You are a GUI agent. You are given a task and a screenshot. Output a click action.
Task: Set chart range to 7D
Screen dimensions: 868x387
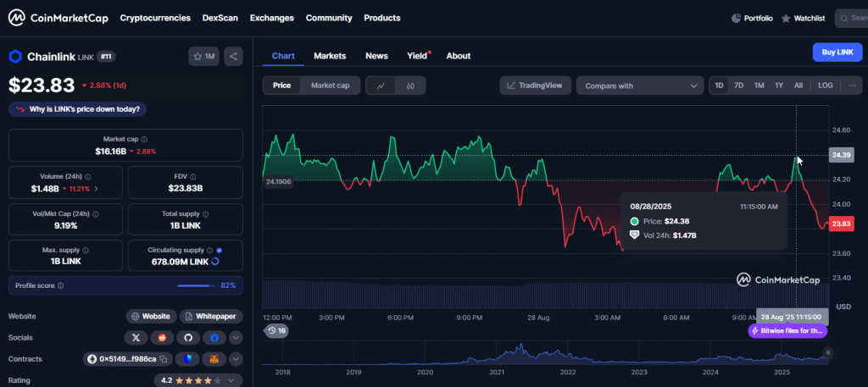pos(738,86)
